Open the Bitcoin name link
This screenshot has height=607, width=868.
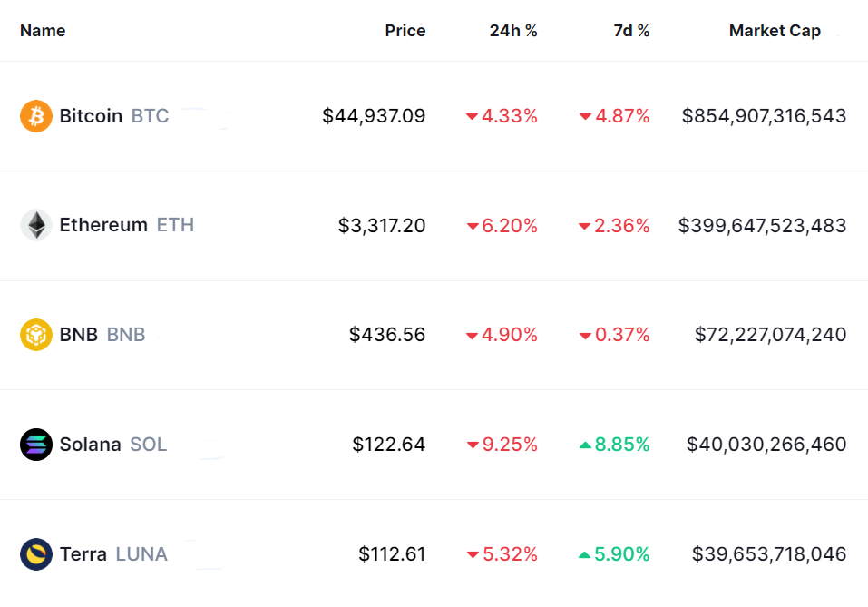click(91, 116)
